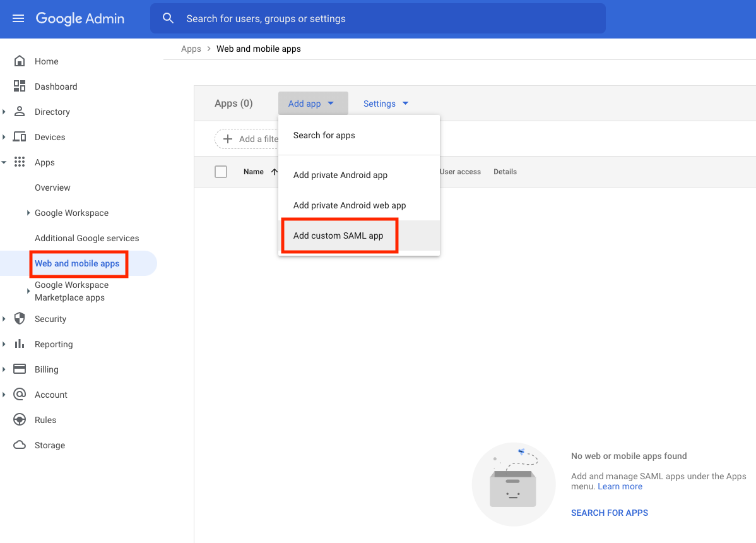Image resolution: width=756 pixels, height=543 pixels.
Task: Expand the Devices section arrow
Action: pos(4,137)
